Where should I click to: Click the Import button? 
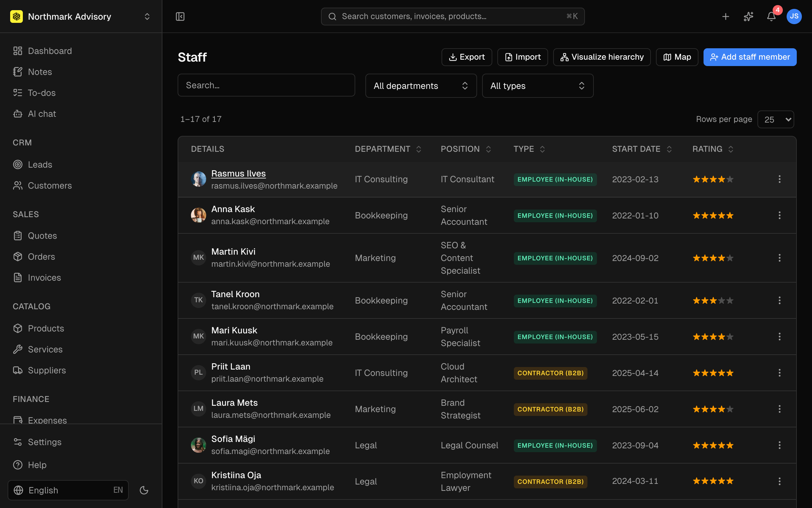[x=522, y=57]
